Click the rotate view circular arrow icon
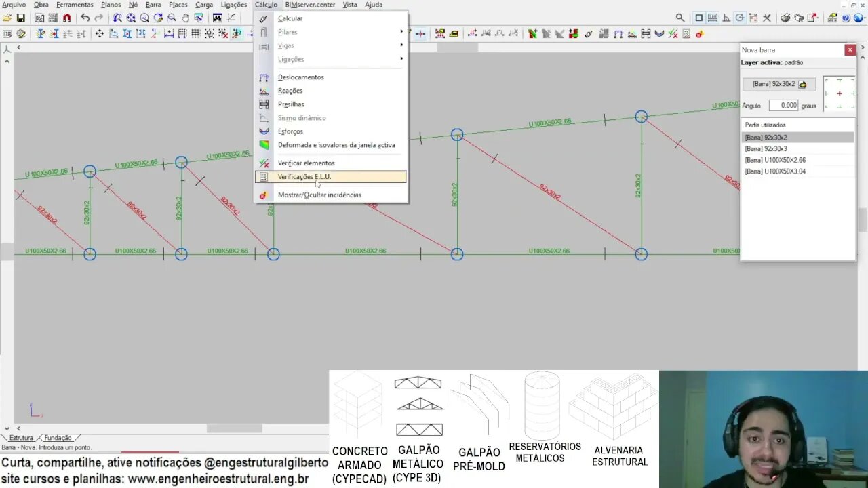This screenshot has height=488, width=868. coord(158,18)
